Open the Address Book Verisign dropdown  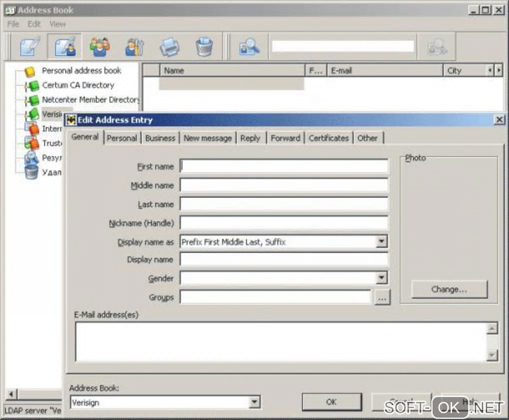pos(255,402)
